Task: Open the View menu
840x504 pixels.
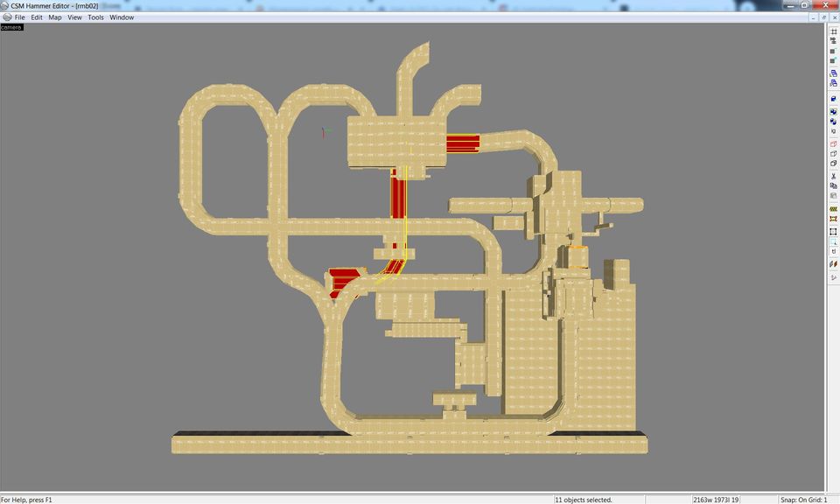Action: click(74, 17)
